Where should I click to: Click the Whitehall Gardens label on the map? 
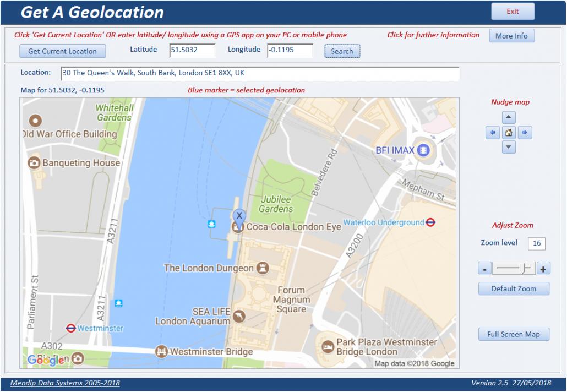click(115, 112)
